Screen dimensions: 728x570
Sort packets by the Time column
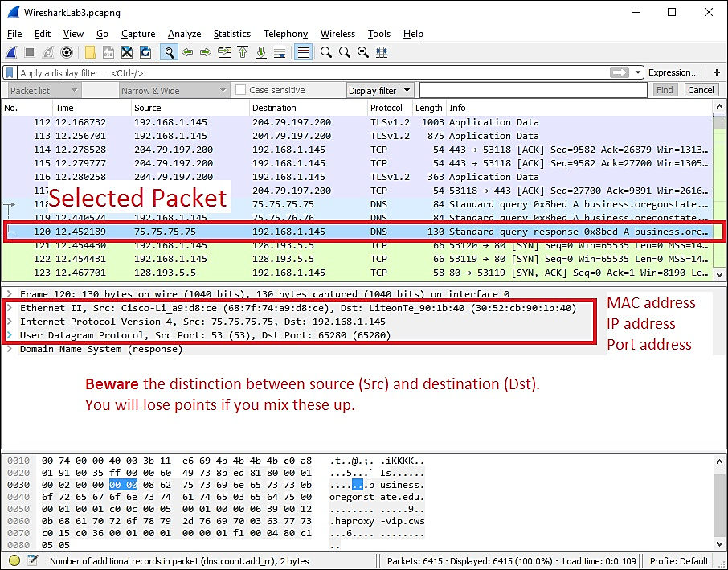tap(92, 108)
